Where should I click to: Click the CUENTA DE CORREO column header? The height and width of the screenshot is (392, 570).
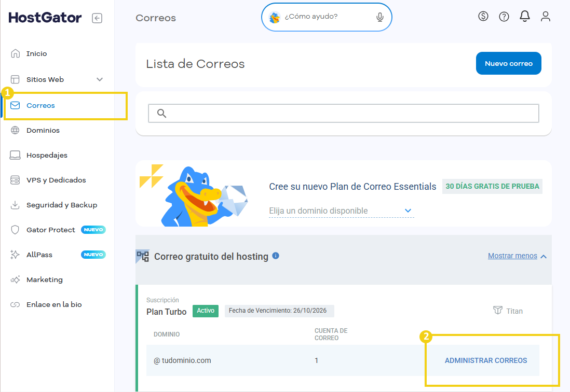pos(331,334)
